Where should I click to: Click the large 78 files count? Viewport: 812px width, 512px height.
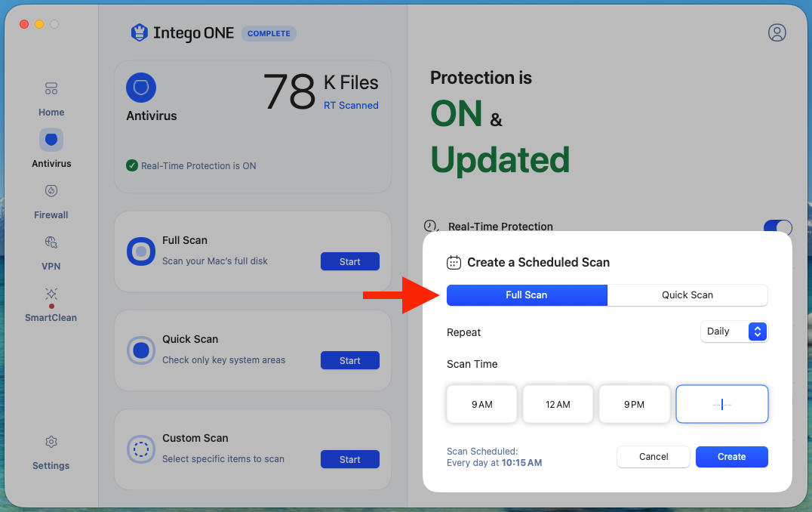(x=290, y=91)
